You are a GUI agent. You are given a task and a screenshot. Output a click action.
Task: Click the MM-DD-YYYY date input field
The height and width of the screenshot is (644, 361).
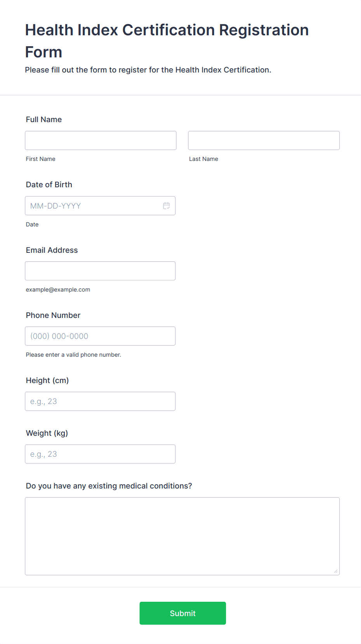pyautogui.click(x=93, y=206)
